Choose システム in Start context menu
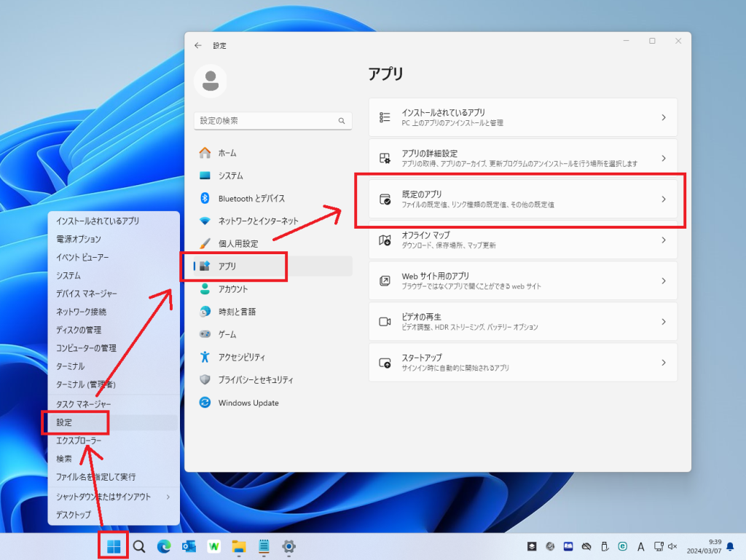746x560 pixels. (114, 276)
